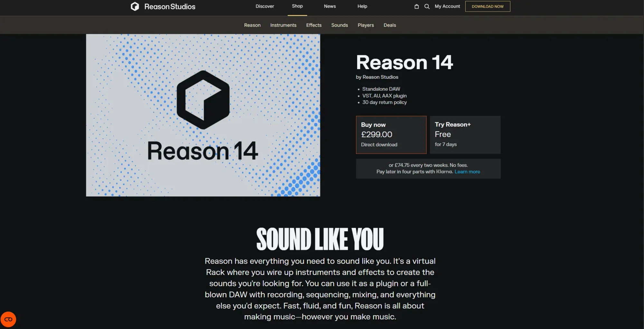
Task: Open the shopping bag cart icon
Action: (416, 6)
